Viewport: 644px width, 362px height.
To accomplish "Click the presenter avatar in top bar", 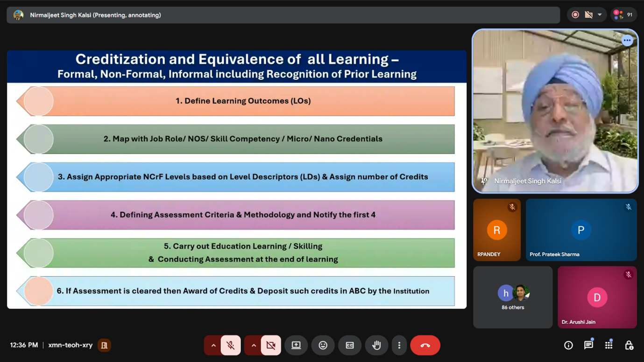I will (x=19, y=15).
